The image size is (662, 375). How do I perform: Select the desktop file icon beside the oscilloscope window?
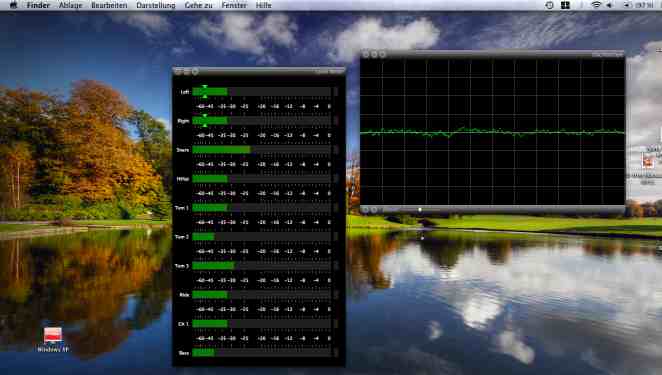(x=648, y=161)
